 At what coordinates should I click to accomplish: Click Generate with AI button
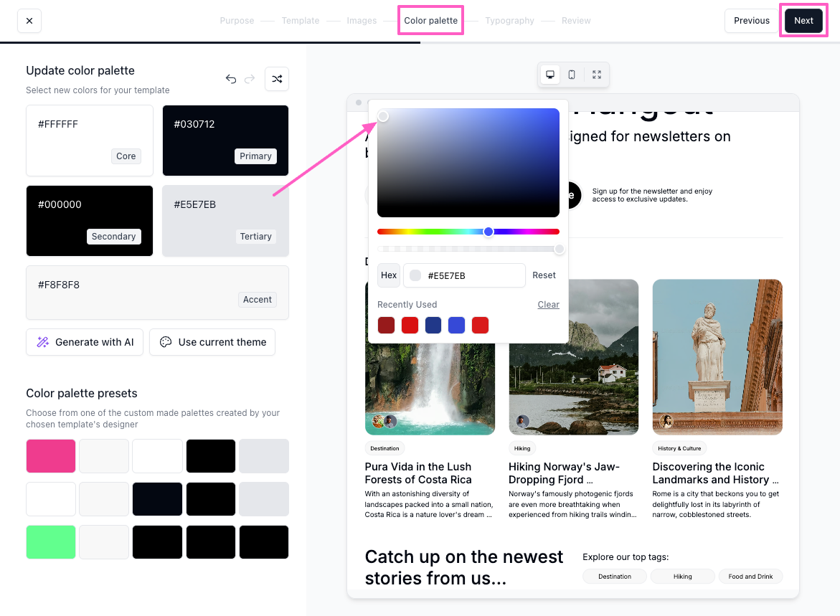(85, 342)
